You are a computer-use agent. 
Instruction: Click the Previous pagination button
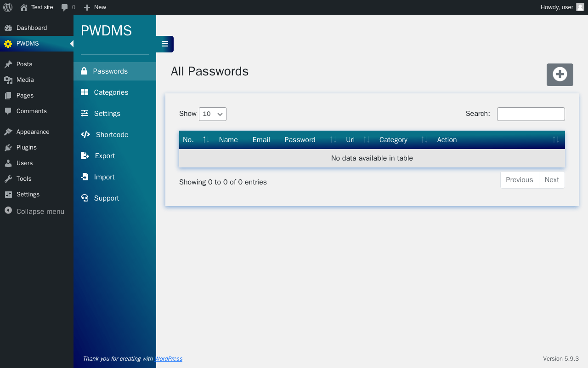(x=520, y=180)
